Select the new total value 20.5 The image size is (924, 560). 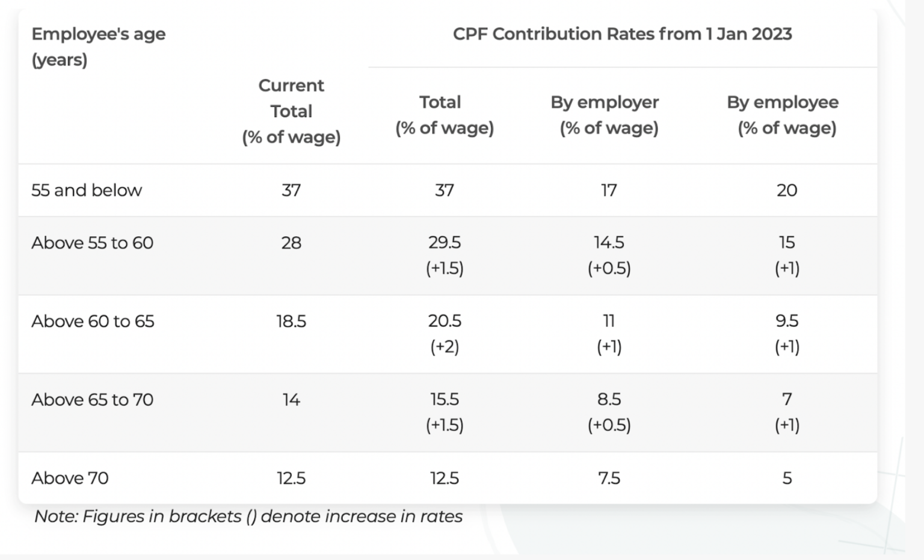click(445, 321)
